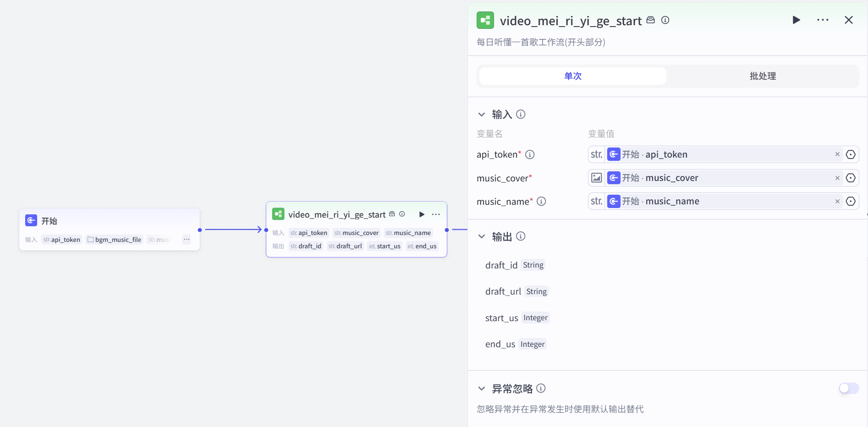Click the info icon next to panel title
The width and height of the screenshot is (868, 427).
(x=665, y=20)
